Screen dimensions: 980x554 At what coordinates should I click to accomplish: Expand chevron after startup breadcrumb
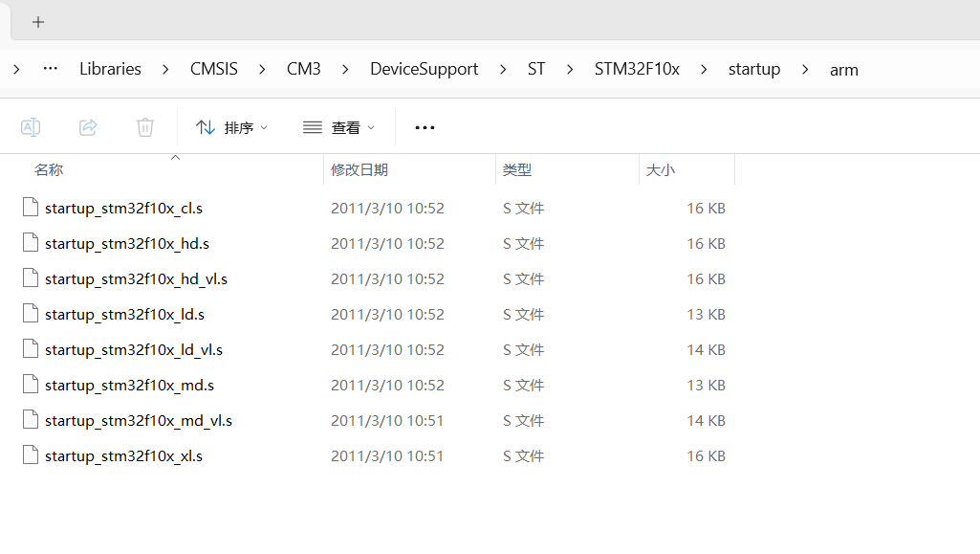pos(805,70)
